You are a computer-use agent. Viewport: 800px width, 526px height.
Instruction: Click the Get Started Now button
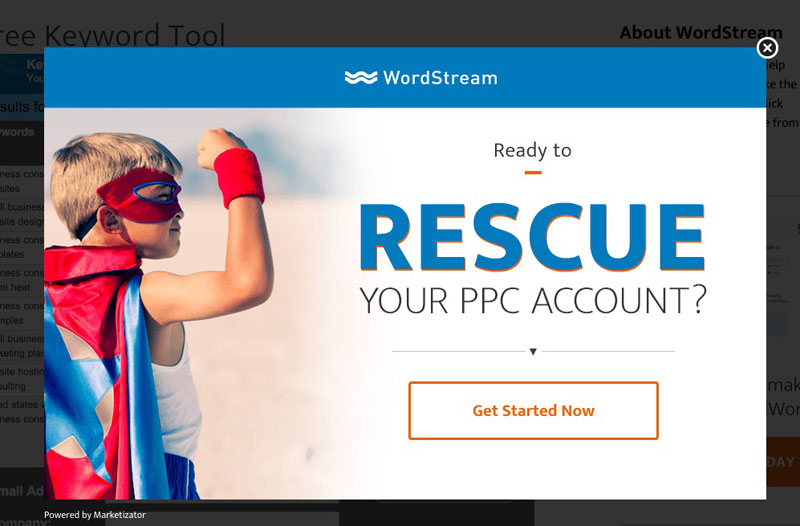pos(533,410)
